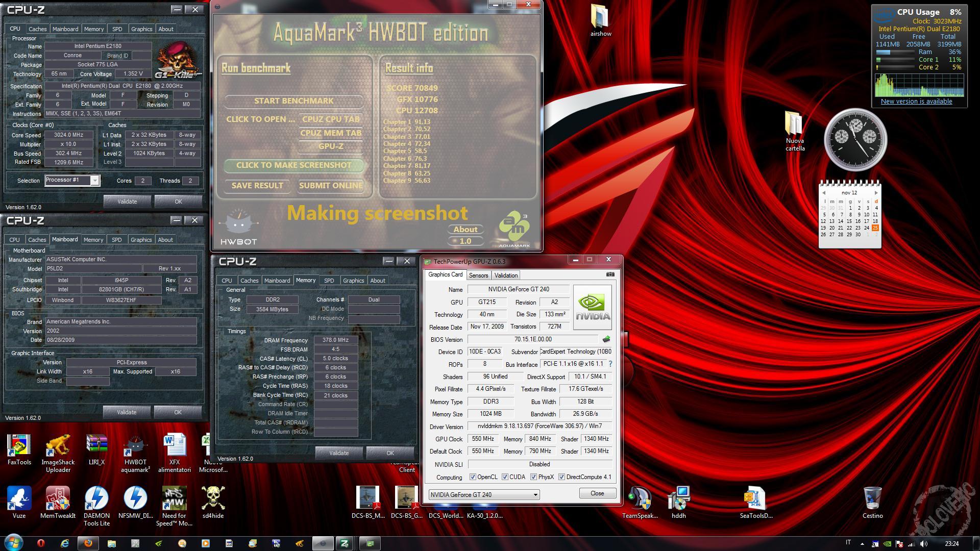Image resolution: width=980 pixels, height=551 pixels.
Task: Click GPU-Z button in AquaMark
Action: [331, 146]
